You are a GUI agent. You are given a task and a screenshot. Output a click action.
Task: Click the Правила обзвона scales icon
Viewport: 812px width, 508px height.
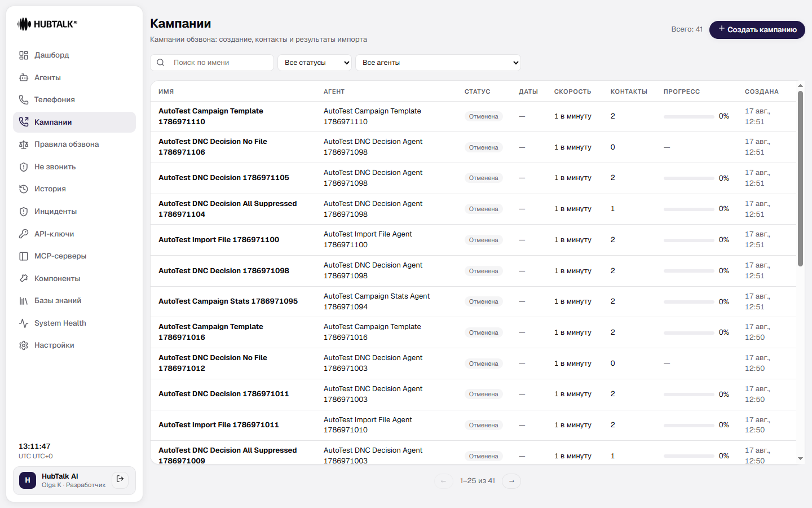[24, 144]
